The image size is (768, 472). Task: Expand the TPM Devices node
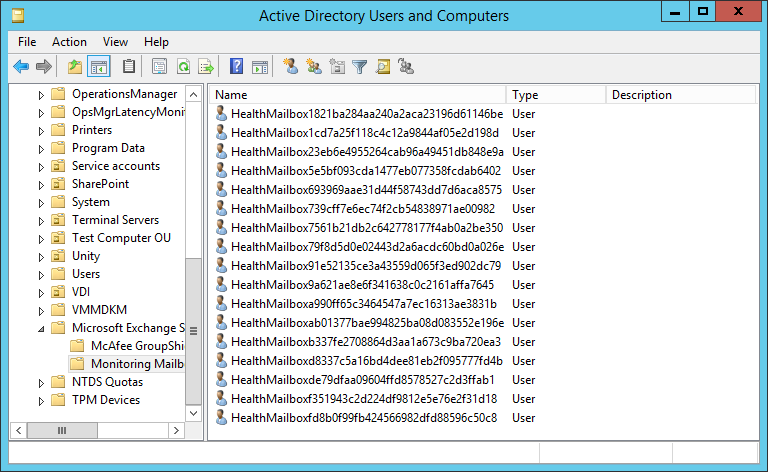41,401
